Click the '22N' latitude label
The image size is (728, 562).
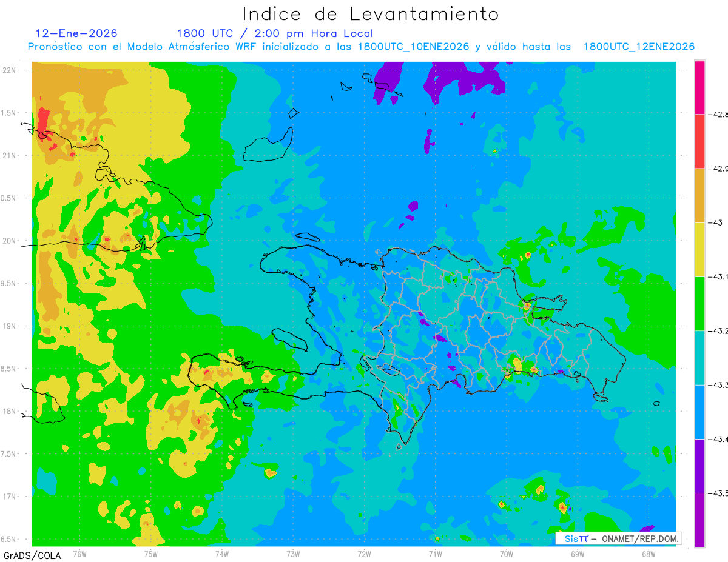pyautogui.click(x=10, y=70)
